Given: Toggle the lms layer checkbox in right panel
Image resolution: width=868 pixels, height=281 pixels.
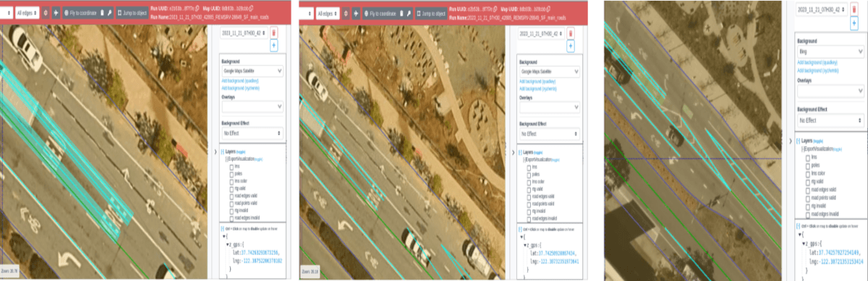Looking at the screenshot, I should [808, 158].
